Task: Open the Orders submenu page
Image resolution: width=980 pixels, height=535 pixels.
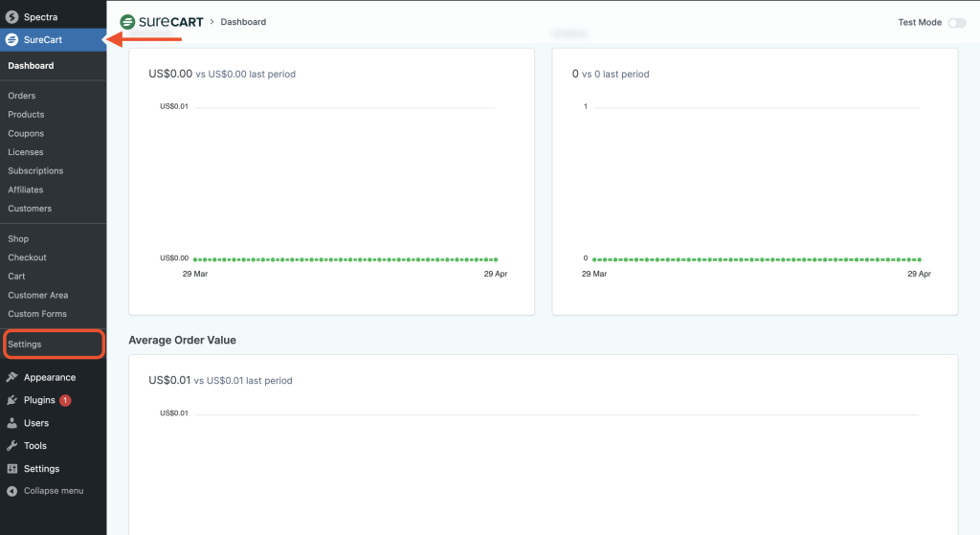Action: click(x=21, y=96)
